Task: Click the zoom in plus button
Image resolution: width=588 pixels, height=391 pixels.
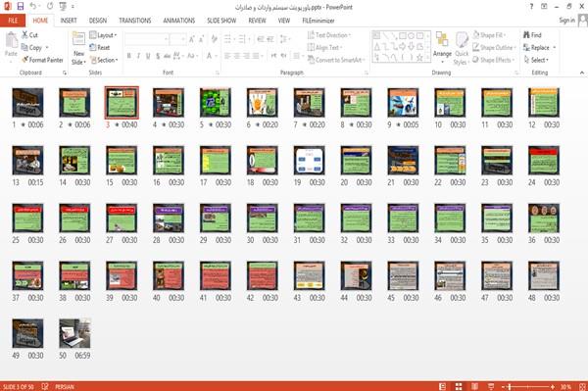Action: click(x=553, y=386)
